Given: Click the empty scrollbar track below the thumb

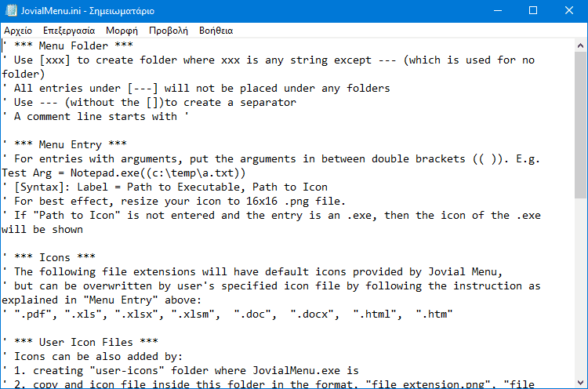Looking at the screenshot, I should (x=580, y=287).
